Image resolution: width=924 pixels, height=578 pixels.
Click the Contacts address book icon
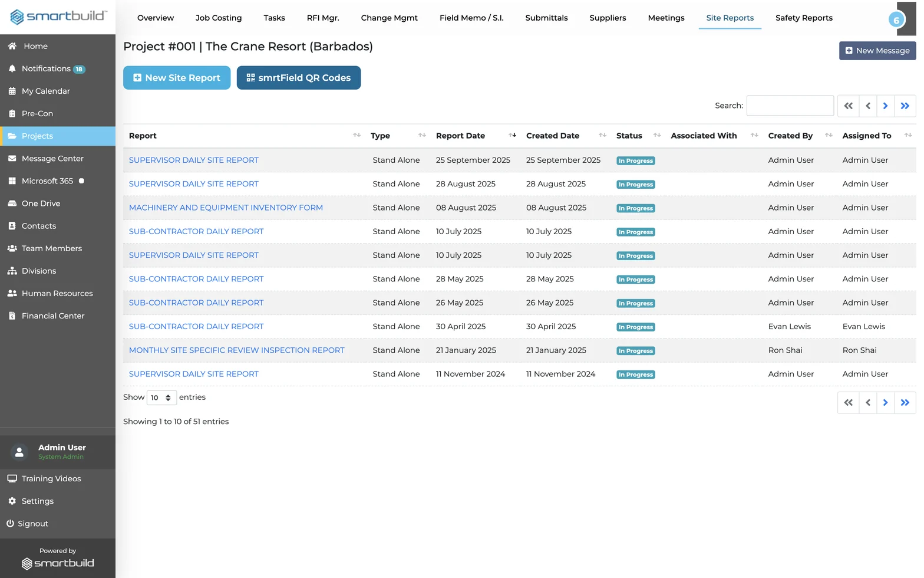pos(12,225)
